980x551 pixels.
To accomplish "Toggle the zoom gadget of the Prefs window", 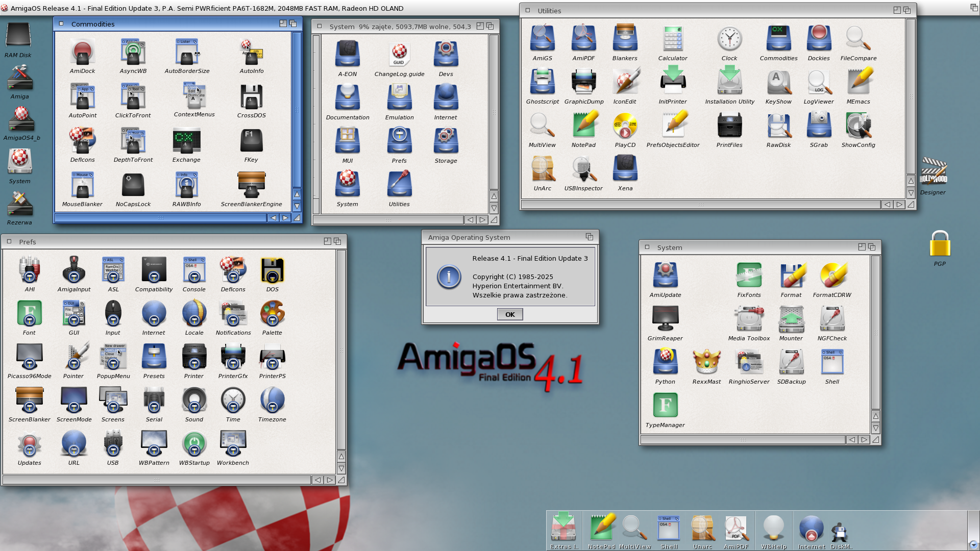I will pos(327,241).
